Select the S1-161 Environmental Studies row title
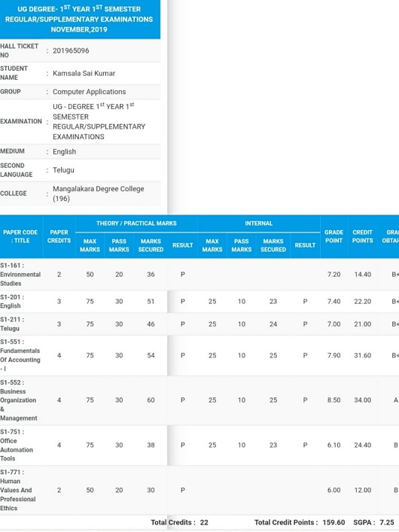The width and height of the screenshot is (399, 532). coord(20,274)
